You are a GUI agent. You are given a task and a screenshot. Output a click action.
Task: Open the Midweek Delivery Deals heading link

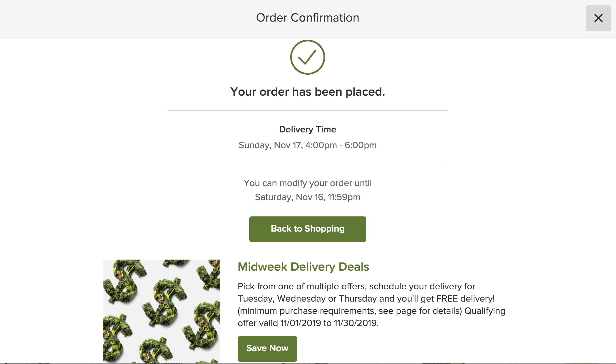(303, 267)
